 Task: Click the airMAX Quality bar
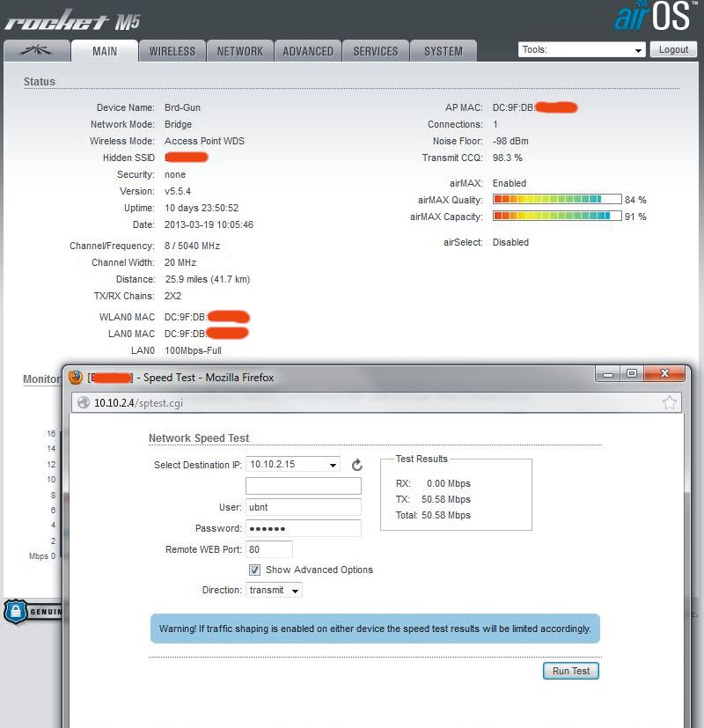tap(557, 199)
